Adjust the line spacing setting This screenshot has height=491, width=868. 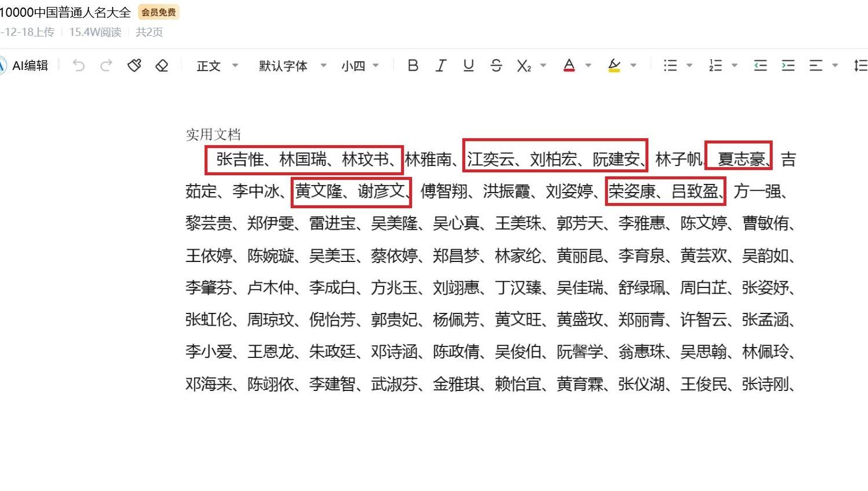[860, 65]
